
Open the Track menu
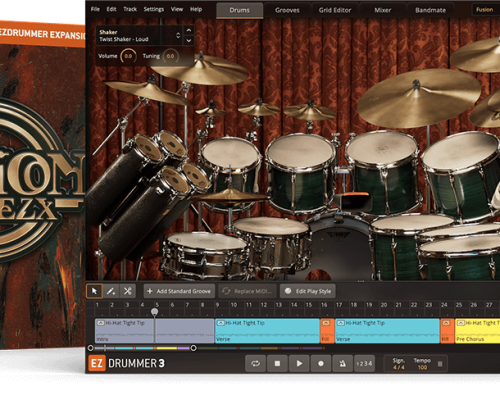tap(130, 9)
